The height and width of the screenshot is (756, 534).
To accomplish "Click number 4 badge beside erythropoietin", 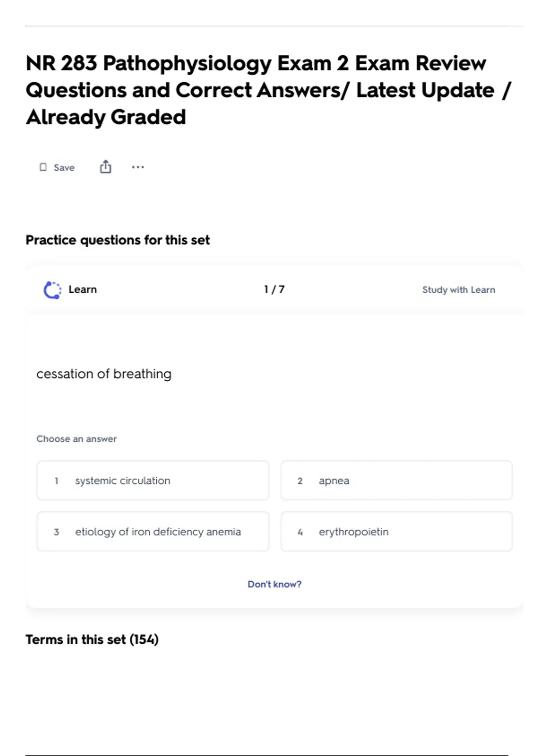I will (x=300, y=532).
